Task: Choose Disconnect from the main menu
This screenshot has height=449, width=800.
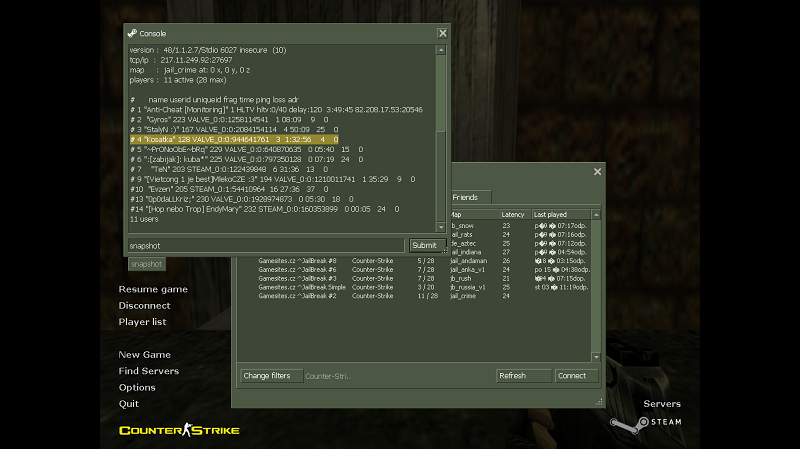Action: click(x=144, y=306)
